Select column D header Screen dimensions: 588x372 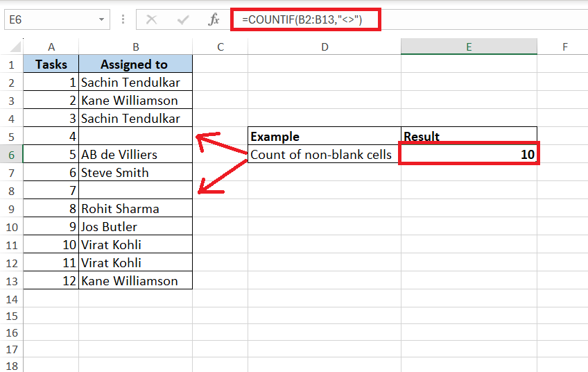(325, 47)
